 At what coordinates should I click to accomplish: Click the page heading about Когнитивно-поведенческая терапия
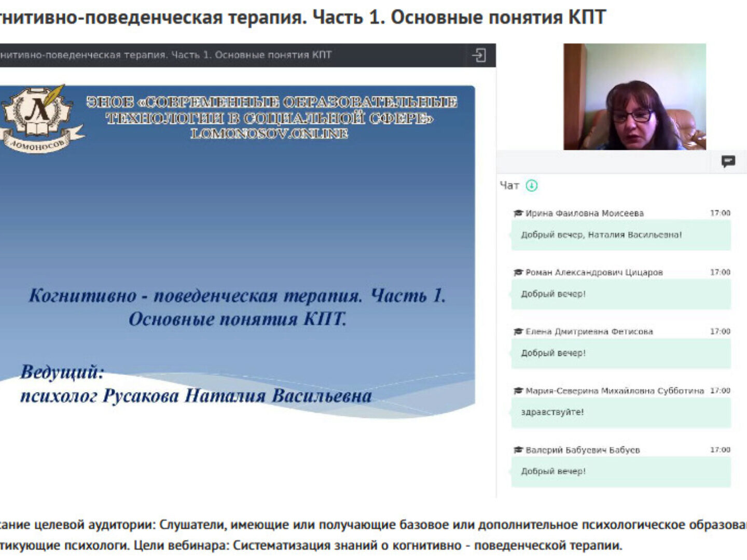(x=302, y=17)
